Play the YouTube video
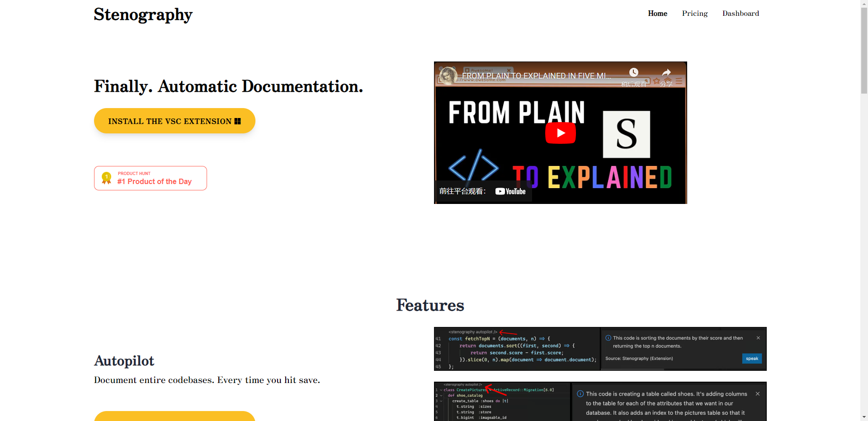Image resolution: width=868 pixels, height=421 pixels. click(560, 133)
